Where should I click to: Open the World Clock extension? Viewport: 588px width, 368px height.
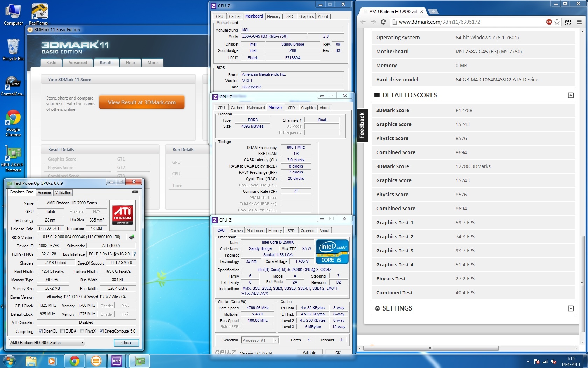coord(568,22)
